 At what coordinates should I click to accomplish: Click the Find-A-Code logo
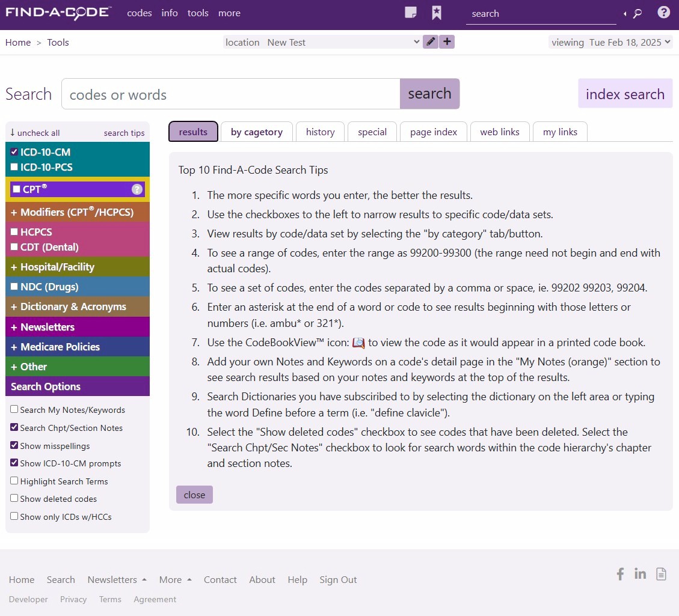[x=58, y=13]
